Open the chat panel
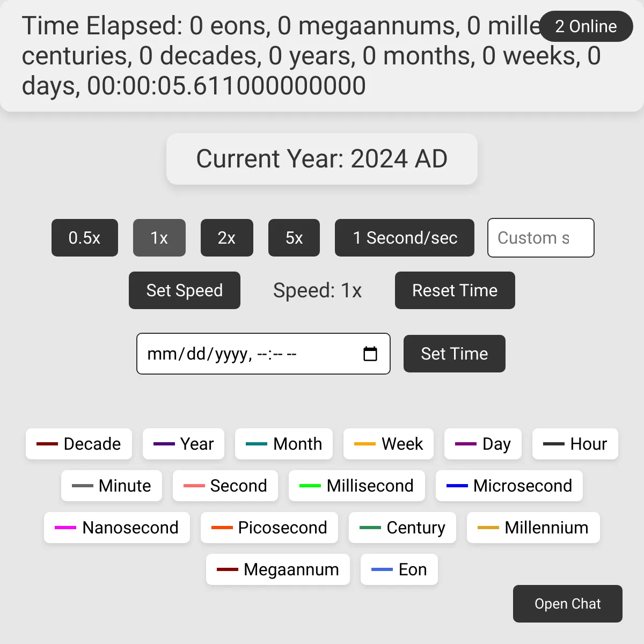The width and height of the screenshot is (644, 644). (568, 604)
